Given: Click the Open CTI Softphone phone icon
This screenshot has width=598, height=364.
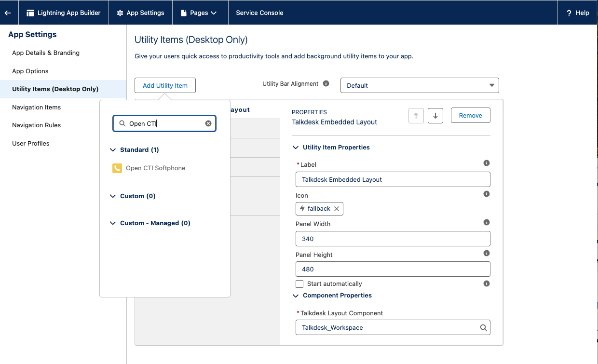Looking at the screenshot, I should coord(117,168).
